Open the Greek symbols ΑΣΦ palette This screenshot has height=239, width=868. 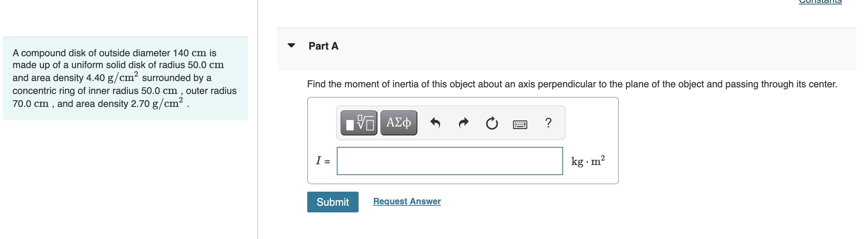(399, 123)
